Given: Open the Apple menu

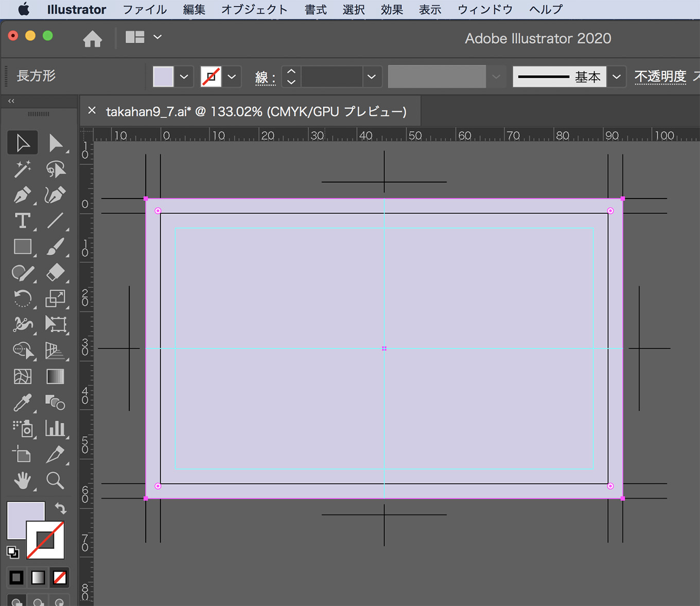Looking at the screenshot, I should 24,9.
